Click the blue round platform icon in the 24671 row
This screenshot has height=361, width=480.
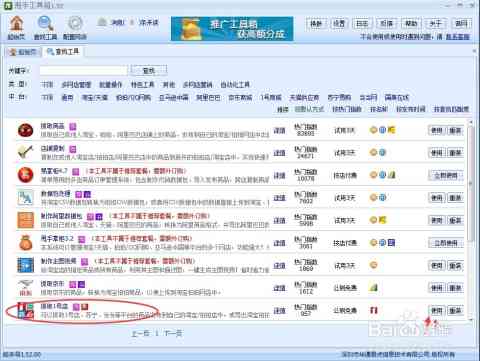pos(382,152)
